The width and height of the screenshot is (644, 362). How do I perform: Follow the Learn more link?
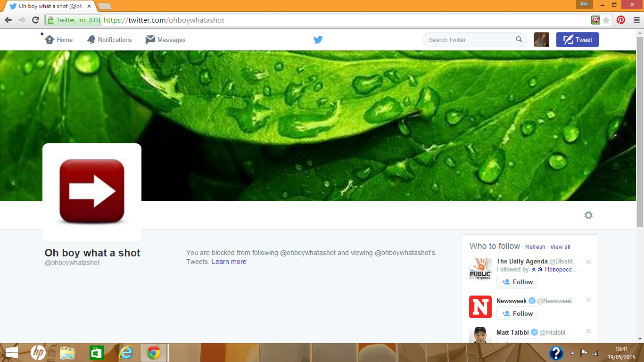pos(229,262)
